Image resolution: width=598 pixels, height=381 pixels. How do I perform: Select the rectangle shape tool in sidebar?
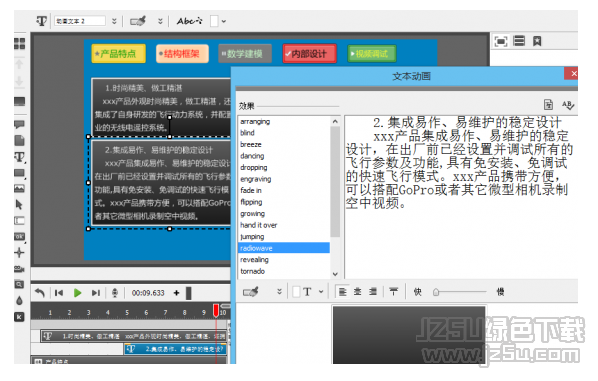(x=19, y=173)
